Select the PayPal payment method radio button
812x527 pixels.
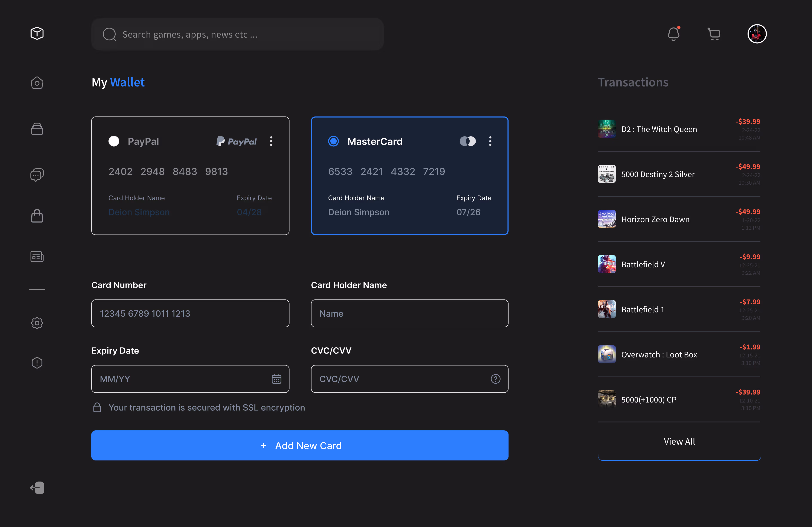[x=114, y=141]
